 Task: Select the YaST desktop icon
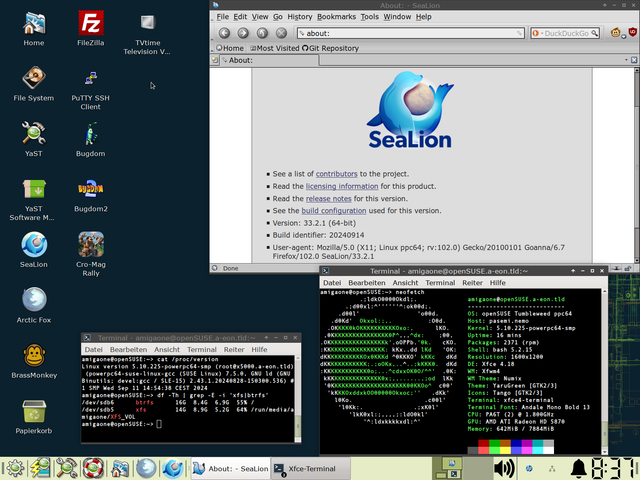34,139
